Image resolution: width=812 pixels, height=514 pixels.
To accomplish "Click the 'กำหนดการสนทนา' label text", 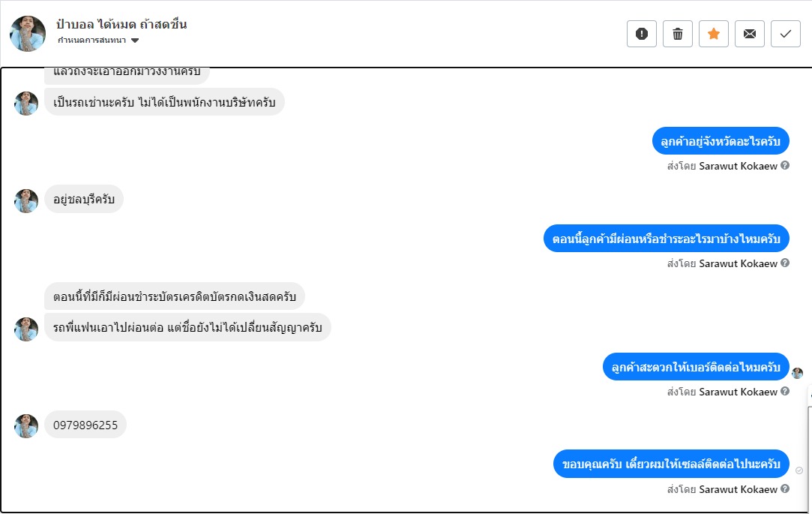I will [x=93, y=41].
